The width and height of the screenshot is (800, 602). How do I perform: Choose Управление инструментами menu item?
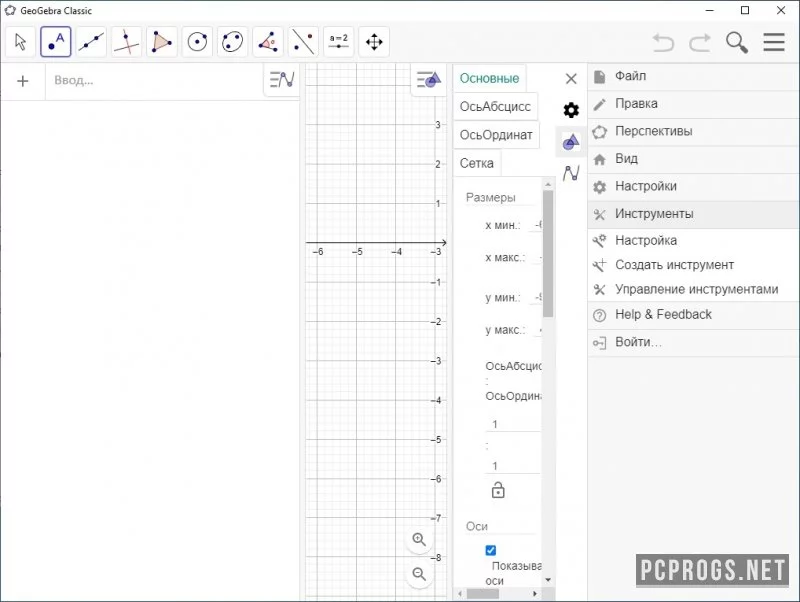[693, 289]
